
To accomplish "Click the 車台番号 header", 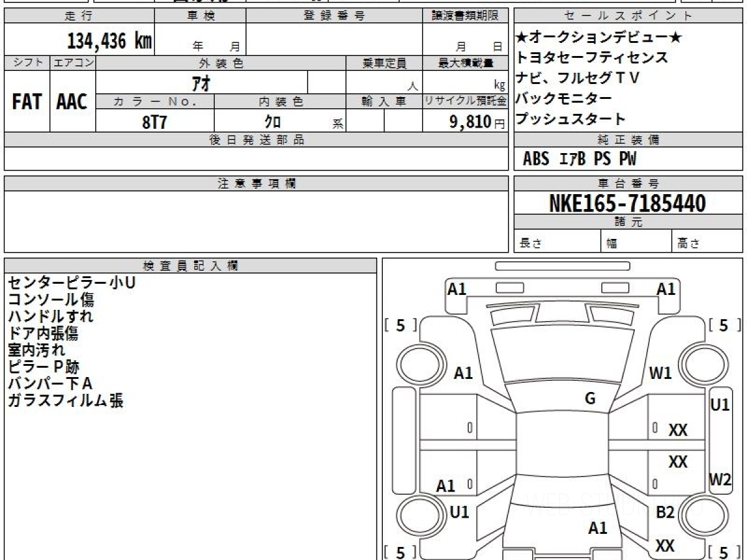I will (x=629, y=184).
